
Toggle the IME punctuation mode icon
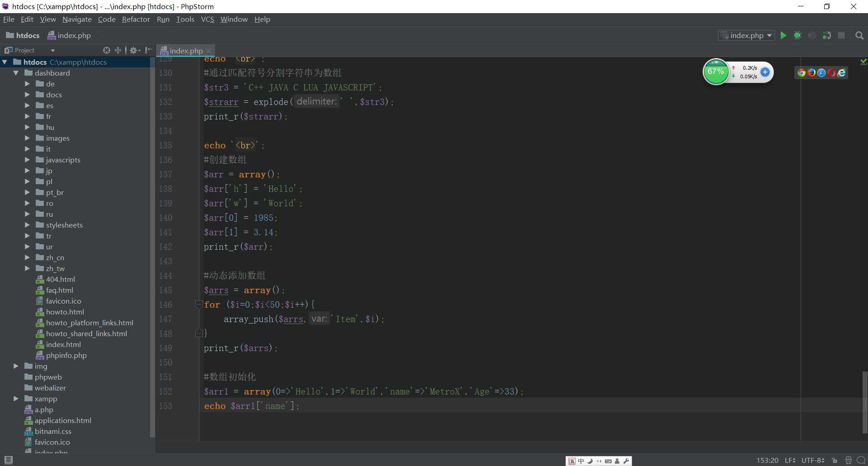click(599, 461)
